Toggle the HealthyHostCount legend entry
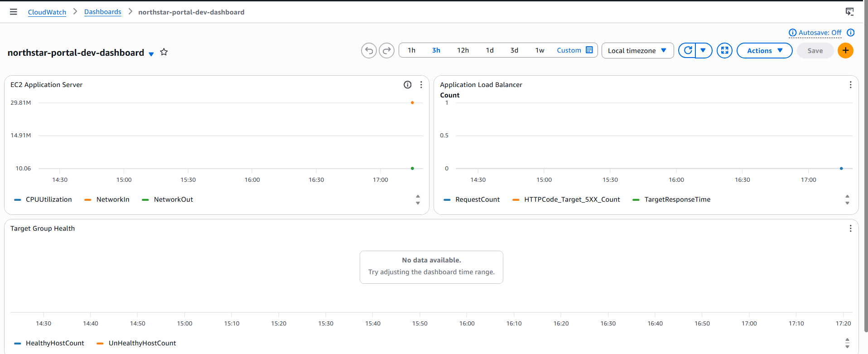This screenshot has width=868, height=354. 49,343
